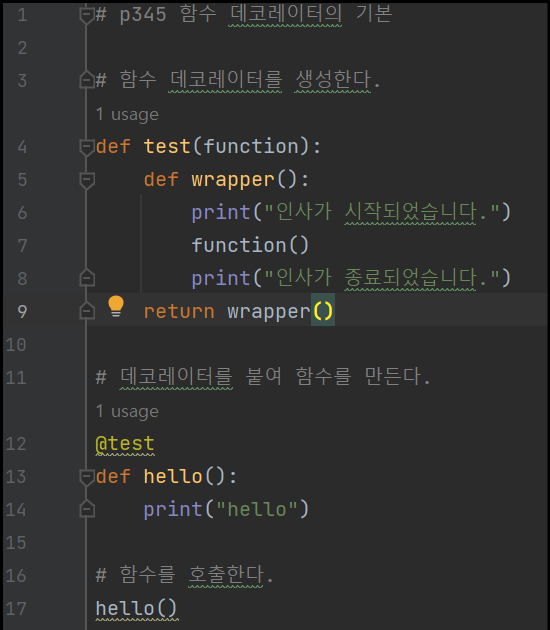Click line number 12 in the gutter
This screenshot has height=630, width=550.
pyautogui.click(x=16, y=444)
